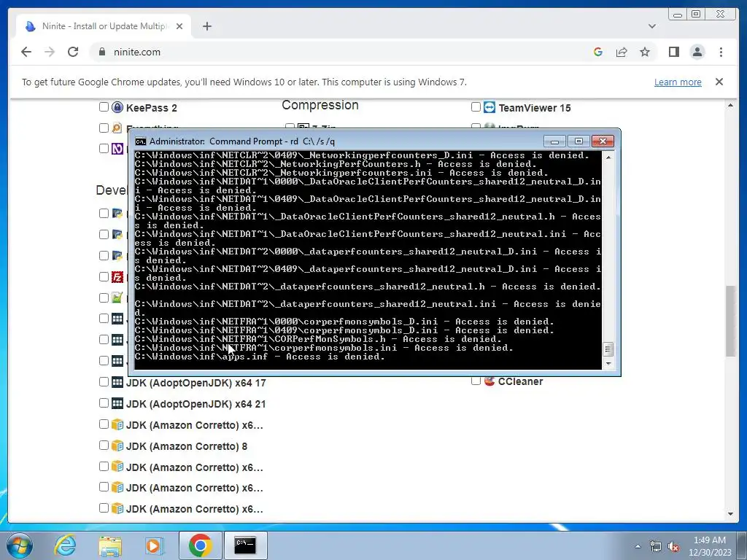This screenshot has width=747, height=560.
Task: Click the KeePass 2 label
Action: tap(152, 108)
